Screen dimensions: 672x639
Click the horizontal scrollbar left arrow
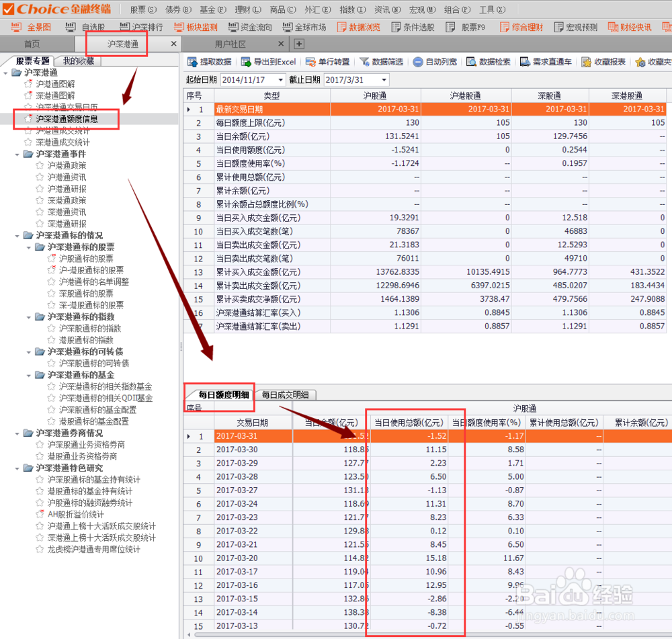pyautogui.click(x=189, y=635)
